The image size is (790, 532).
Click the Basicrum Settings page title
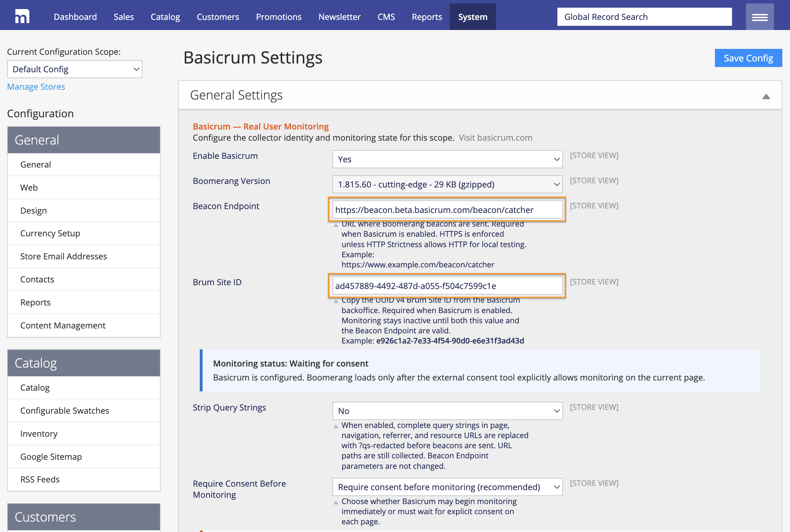253,58
